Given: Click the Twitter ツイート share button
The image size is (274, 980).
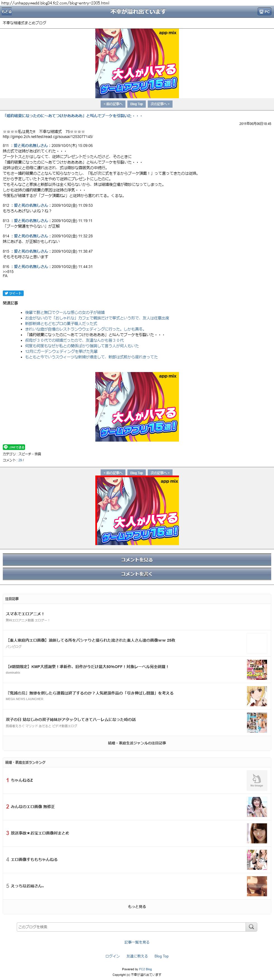Looking at the screenshot, I should point(13,293).
